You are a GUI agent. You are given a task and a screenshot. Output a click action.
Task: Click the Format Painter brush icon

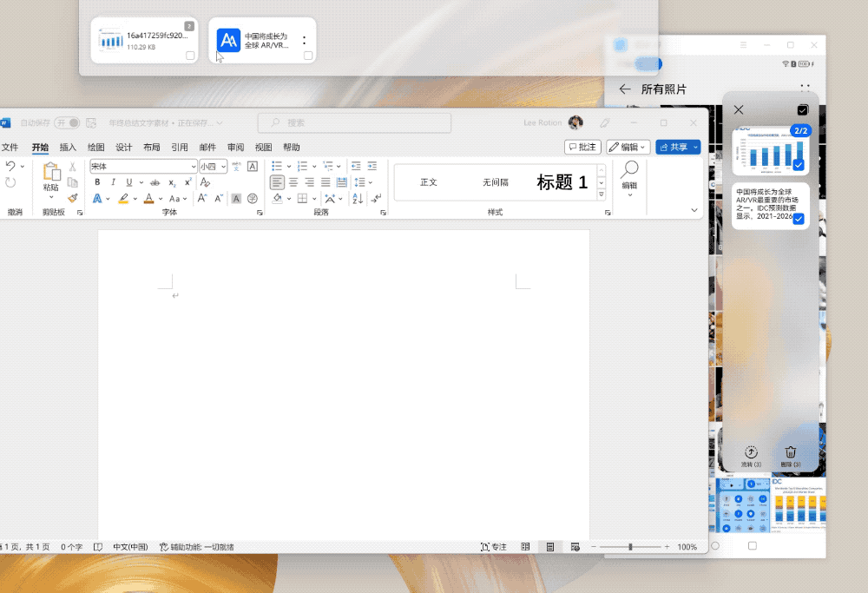pos(73,198)
